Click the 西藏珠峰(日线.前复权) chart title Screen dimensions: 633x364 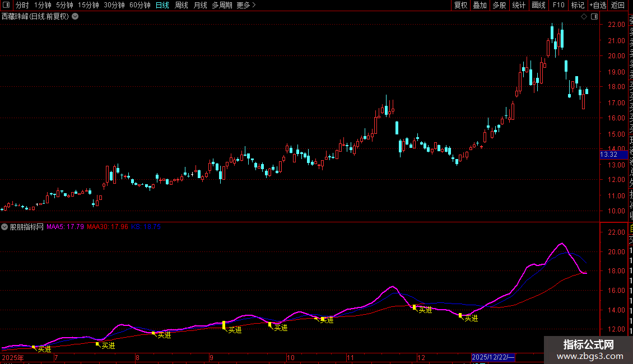(x=35, y=17)
